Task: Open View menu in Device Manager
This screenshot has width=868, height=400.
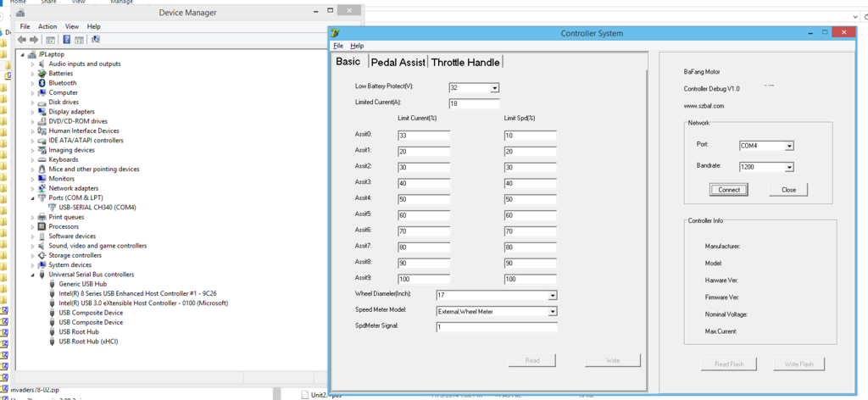Action: 72,26
